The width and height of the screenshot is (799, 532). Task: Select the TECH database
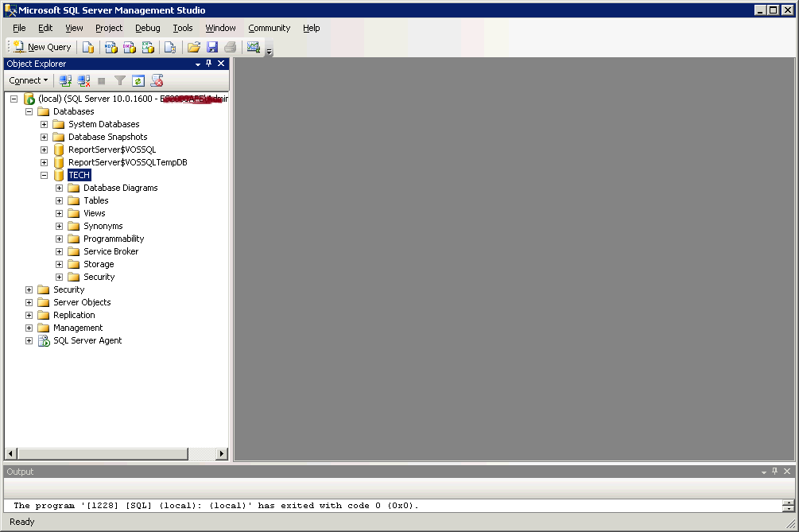pyautogui.click(x=79, y=175)
